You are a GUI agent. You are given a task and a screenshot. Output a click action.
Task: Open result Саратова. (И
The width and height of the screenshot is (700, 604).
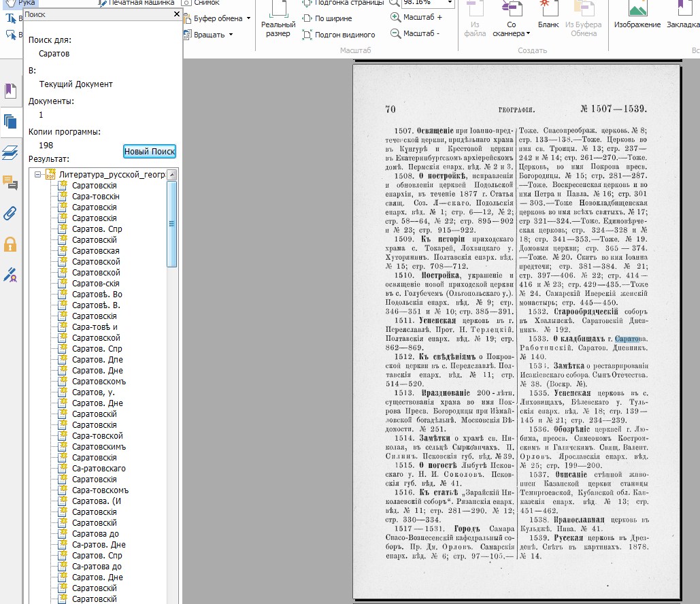(97, 501)
